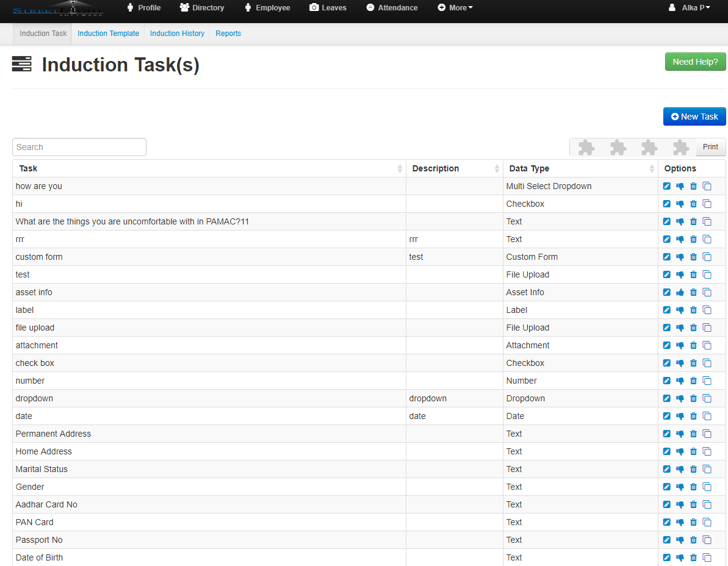
Task: Expand the Alka P user menu
Action: (690, 8)
